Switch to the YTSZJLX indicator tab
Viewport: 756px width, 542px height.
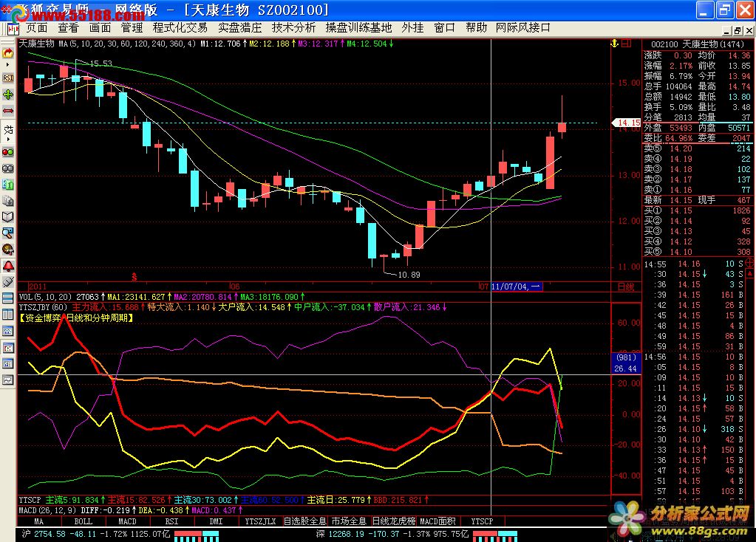(260, 521)
